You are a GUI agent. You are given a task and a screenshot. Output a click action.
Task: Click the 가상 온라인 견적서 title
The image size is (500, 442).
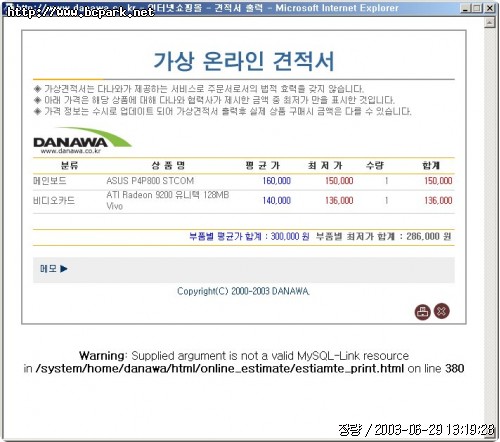(x=244, y=61)
